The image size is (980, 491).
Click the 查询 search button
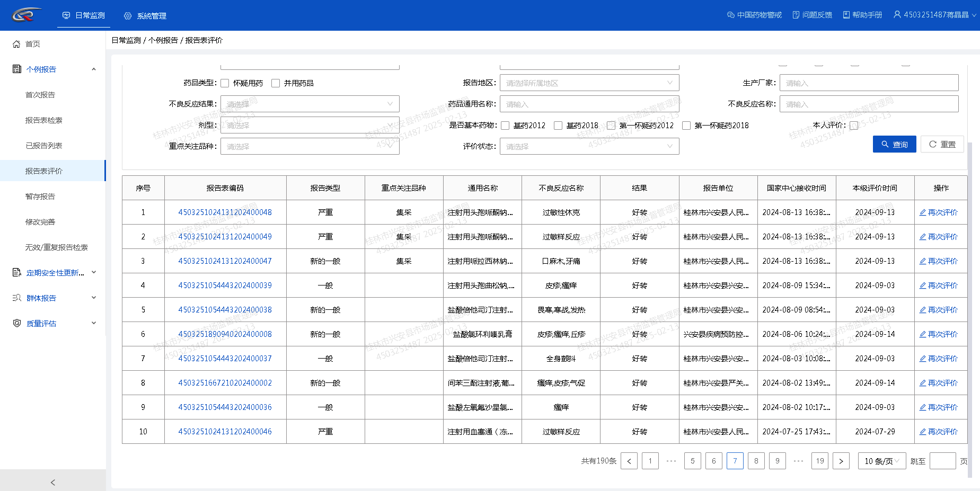coord(894,144)
